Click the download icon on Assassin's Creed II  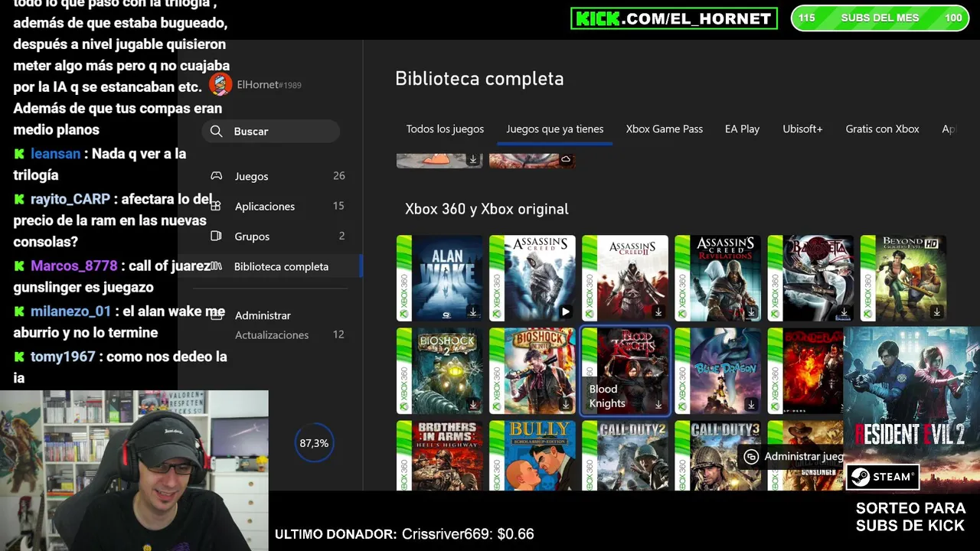pyautogui.click(x=658, y=312)
